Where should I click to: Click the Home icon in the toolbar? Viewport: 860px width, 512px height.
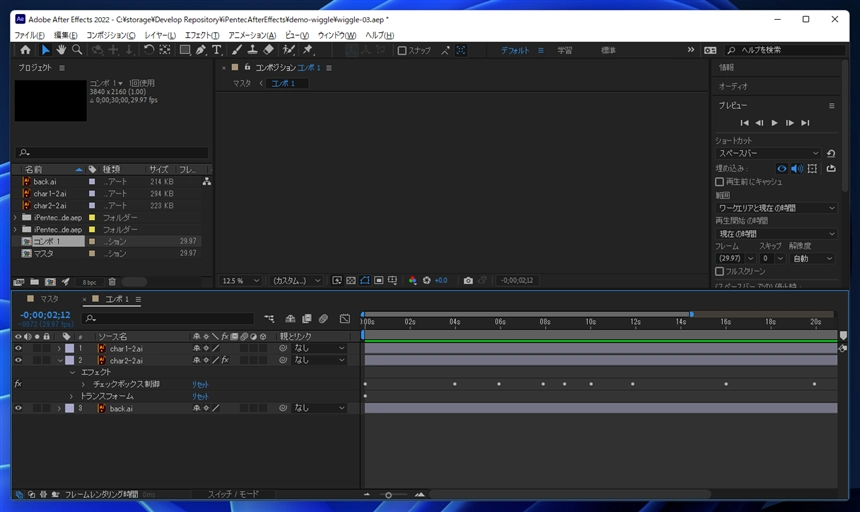[x=25, y=50]
